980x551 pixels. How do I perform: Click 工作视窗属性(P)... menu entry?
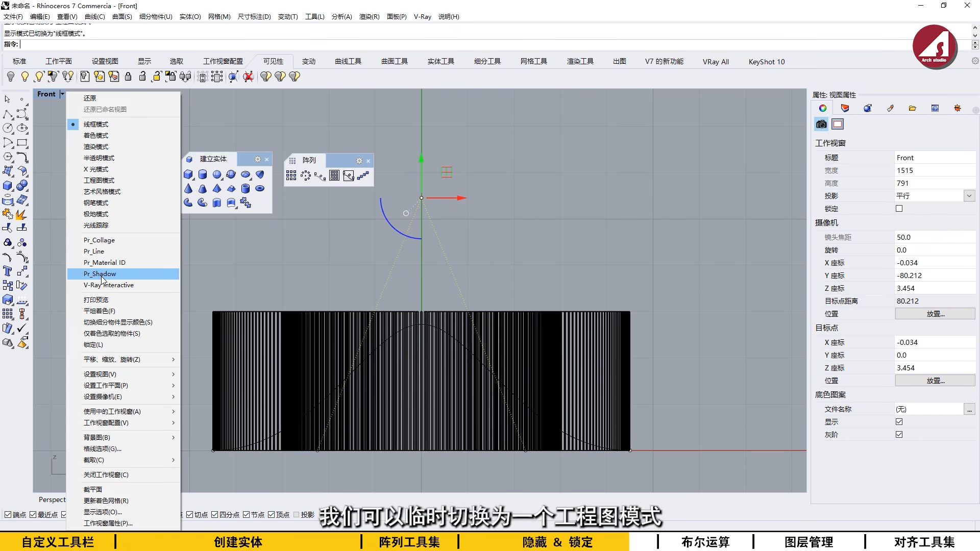pos(123,523)
